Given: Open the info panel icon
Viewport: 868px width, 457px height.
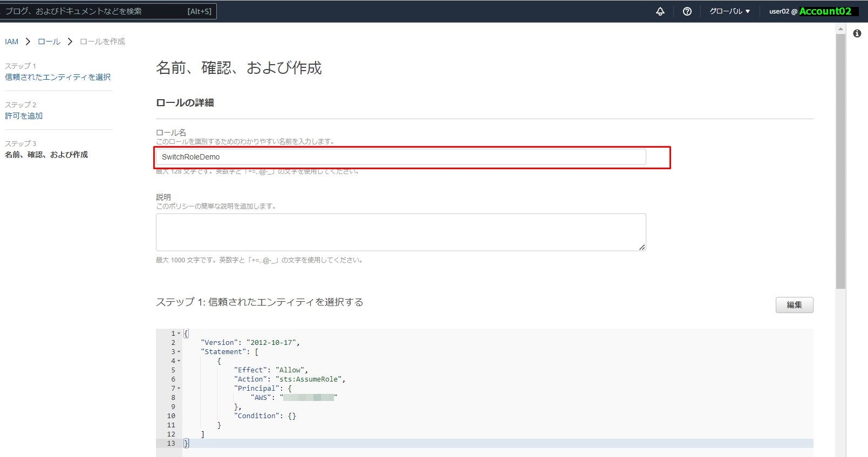Looking at the screenshot, I should 857,33.
